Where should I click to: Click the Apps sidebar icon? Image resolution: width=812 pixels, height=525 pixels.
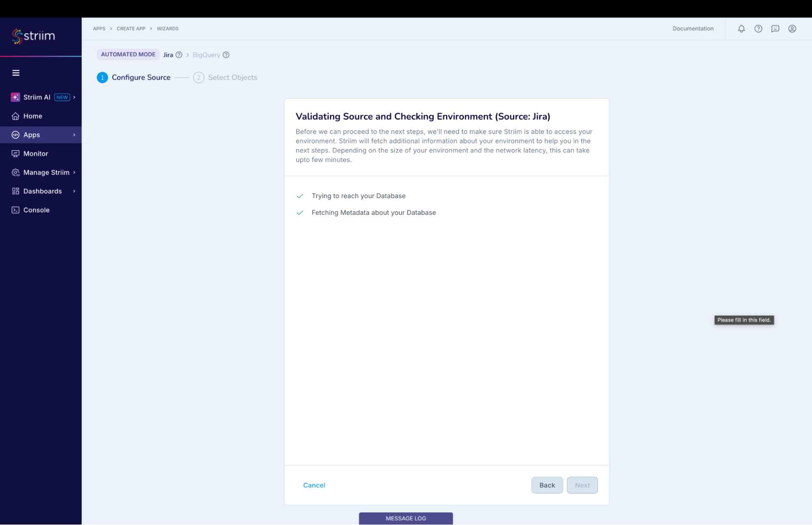click(x=15, y=135)
